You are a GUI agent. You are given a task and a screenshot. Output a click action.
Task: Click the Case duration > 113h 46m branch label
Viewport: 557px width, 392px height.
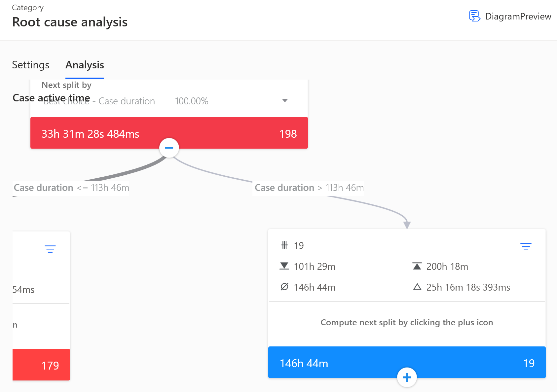click(308, 188)
